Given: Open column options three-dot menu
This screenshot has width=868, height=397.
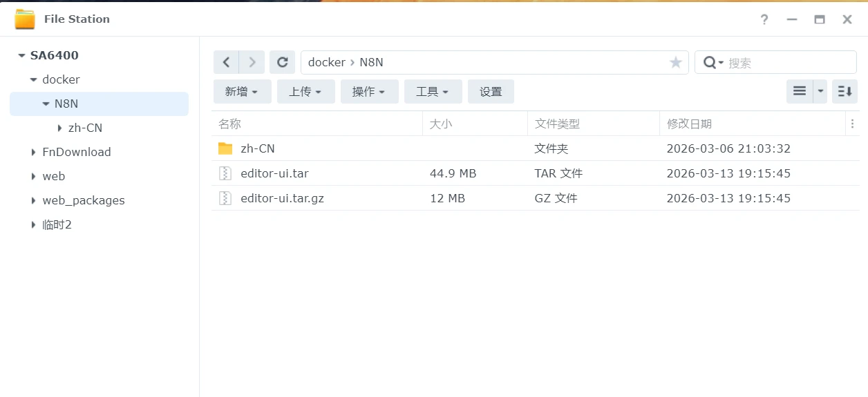Looking at the screenshot, I should coord(852,124).
